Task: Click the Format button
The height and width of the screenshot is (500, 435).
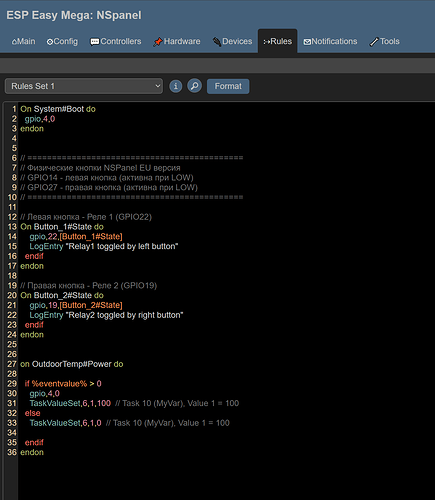Action: pyautogui.click(x=228, y=86)
